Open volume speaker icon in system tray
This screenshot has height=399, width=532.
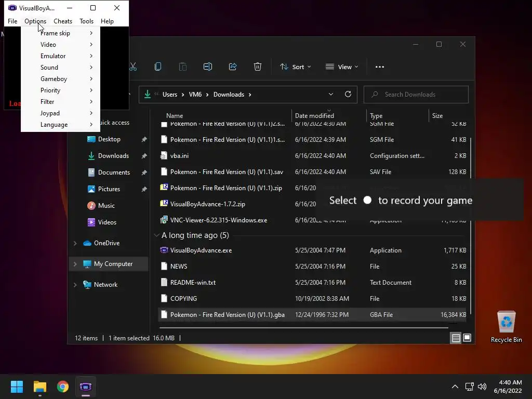[482, 387]
